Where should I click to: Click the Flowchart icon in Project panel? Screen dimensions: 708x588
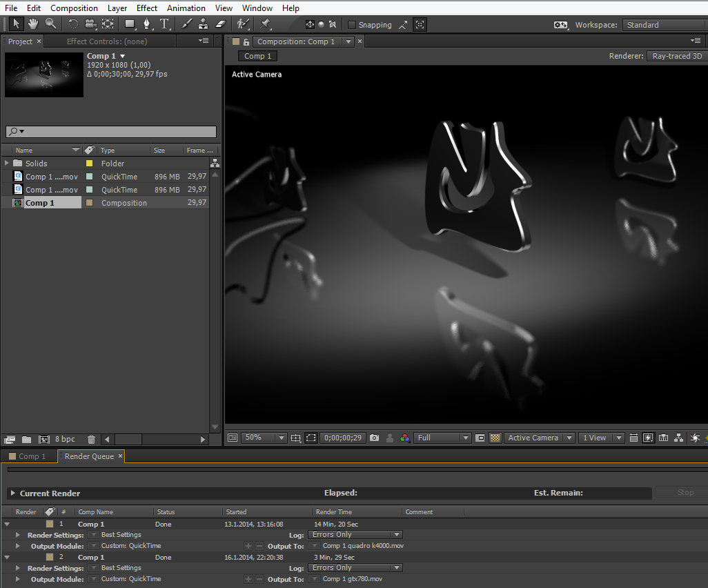pyautogui.click(x=215, y=163)
